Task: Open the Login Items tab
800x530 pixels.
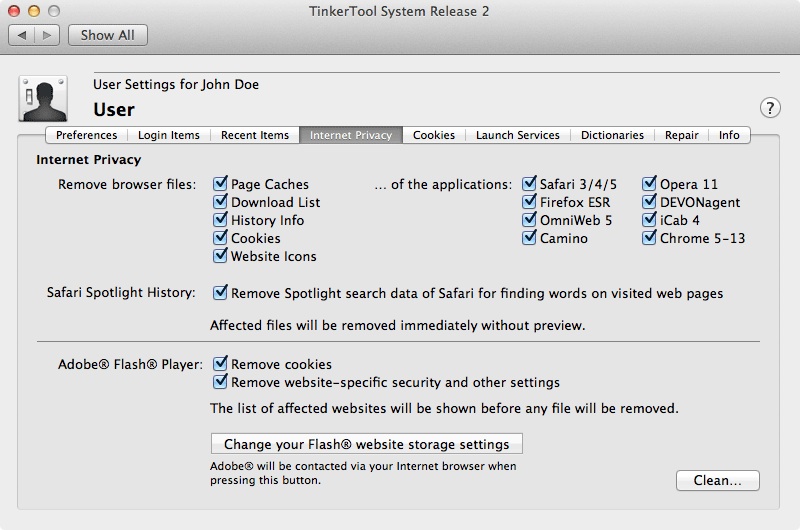Action: point(168,135)
